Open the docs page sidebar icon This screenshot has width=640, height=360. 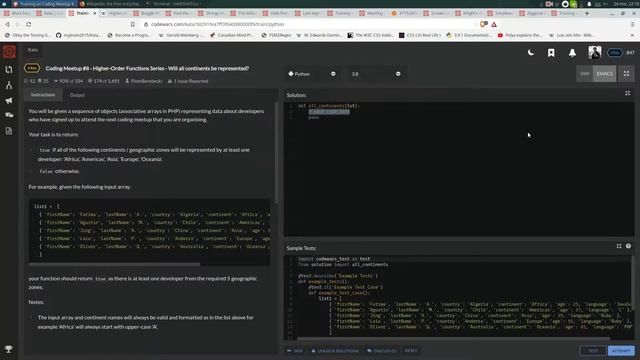click(x=9, y=131)
